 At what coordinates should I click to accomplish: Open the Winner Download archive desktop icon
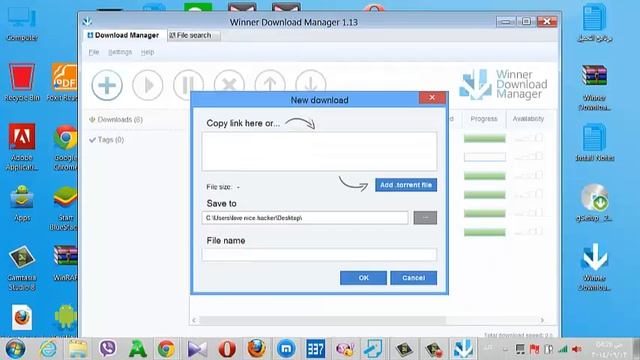tap(594, 87)
